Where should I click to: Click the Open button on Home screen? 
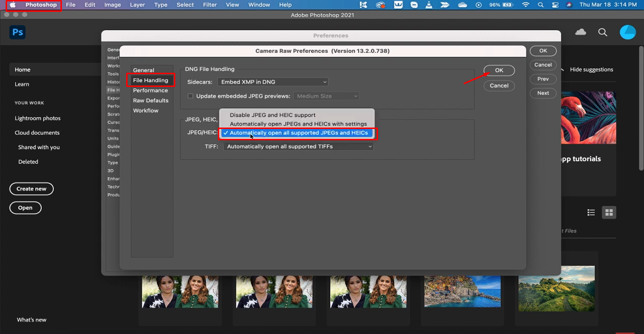[26, 207]
